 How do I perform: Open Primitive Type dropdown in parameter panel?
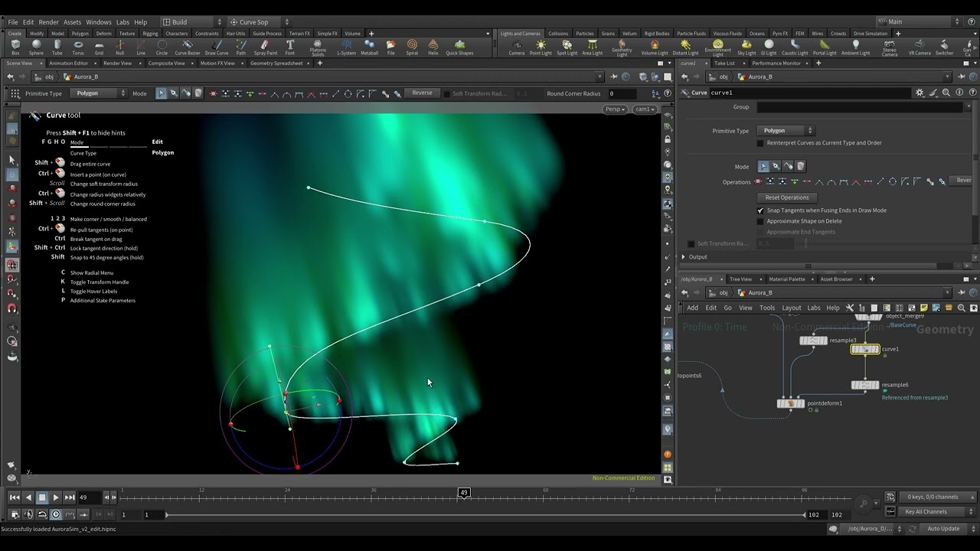[x=786, y=131]
